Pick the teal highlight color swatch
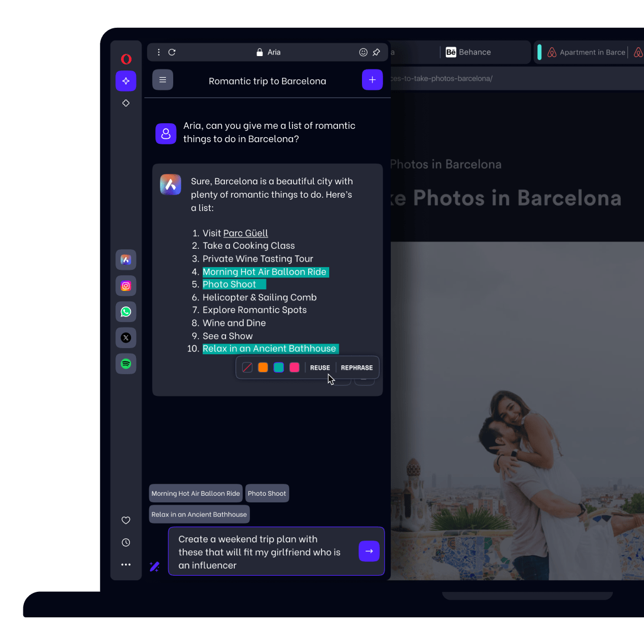644x644 pixels. pyautogui.click(x=279, y=367)
